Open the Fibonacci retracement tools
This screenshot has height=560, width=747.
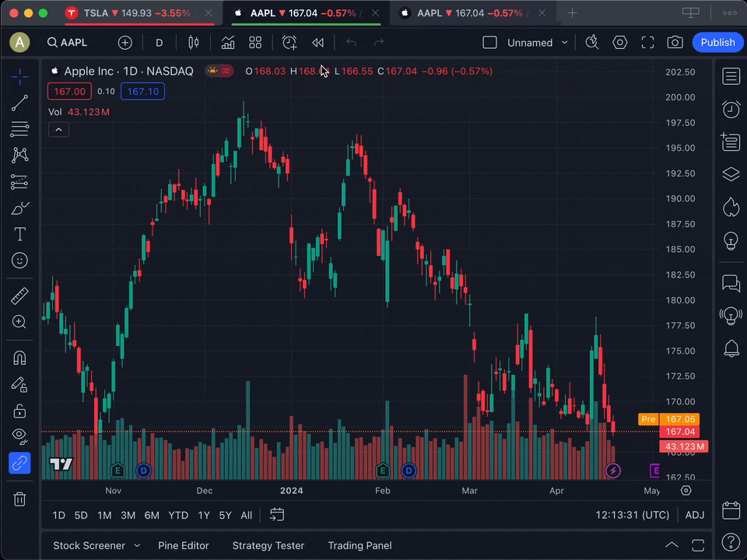(x=19, y=129)
